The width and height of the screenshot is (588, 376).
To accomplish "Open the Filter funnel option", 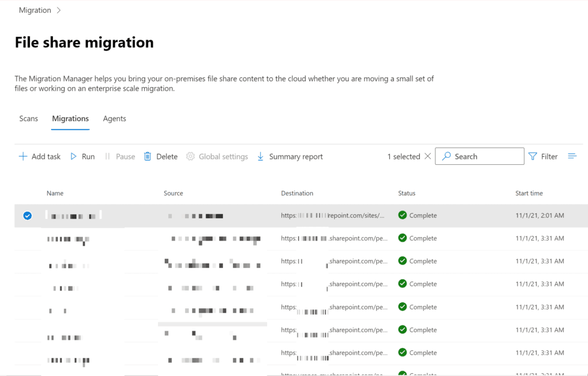I will tap(543, 156).
